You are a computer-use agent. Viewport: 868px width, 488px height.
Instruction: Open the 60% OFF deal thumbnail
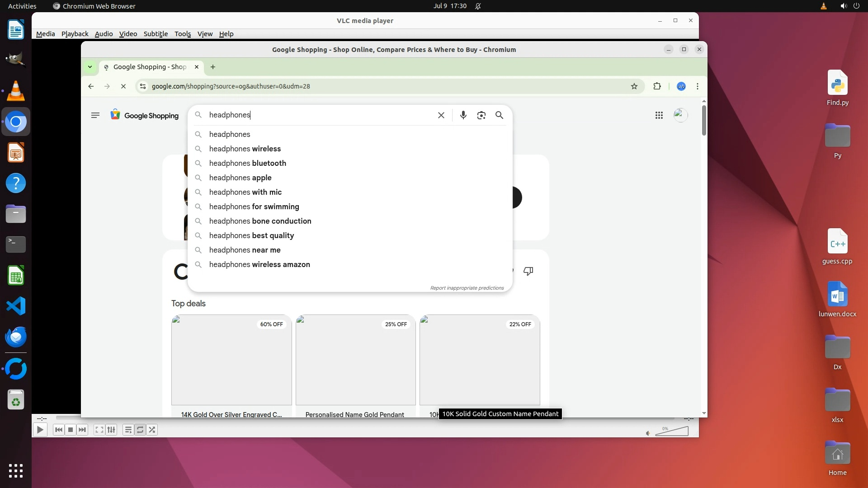pyautogui.click(x=231, y=360)
